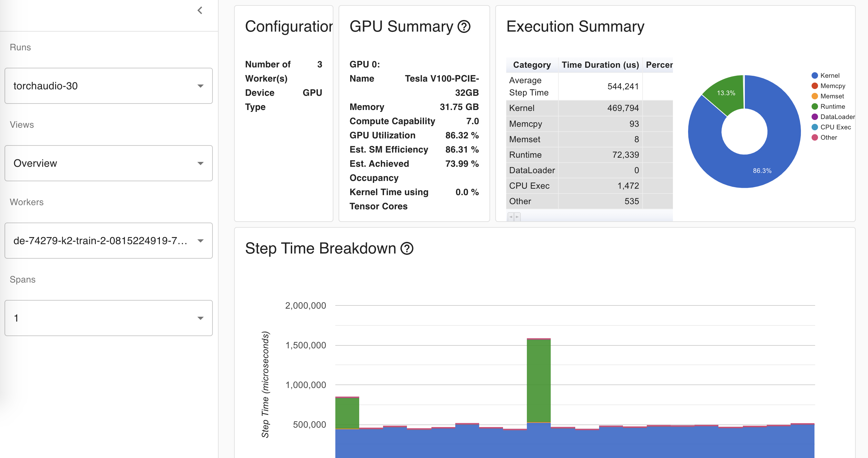
Task: Sort by the Category column header
Action: coord(532,65)
